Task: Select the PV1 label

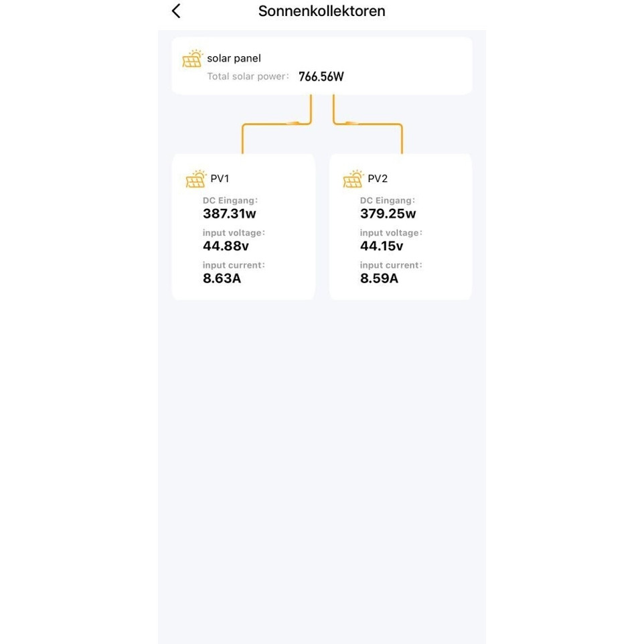Action: (220, 179)
